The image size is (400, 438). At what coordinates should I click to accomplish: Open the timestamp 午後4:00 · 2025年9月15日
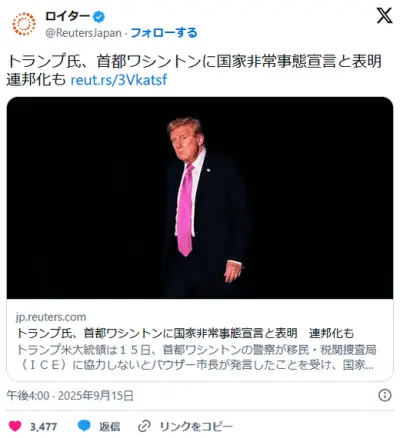coord(70,396)
